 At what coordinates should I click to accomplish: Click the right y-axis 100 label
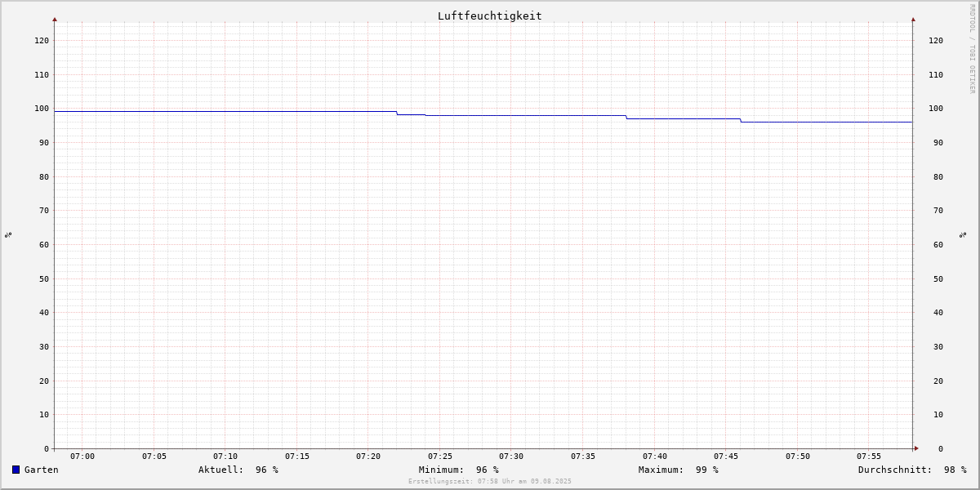(936, 109)
